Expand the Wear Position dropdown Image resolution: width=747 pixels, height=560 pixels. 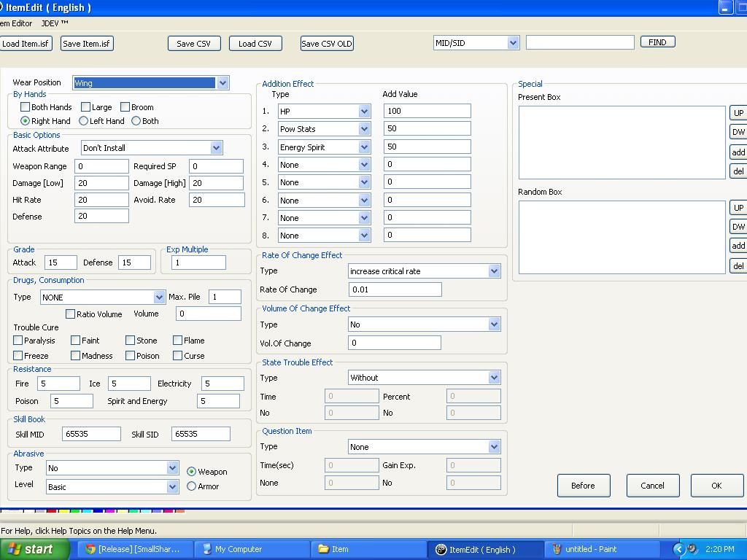[222, 83]
